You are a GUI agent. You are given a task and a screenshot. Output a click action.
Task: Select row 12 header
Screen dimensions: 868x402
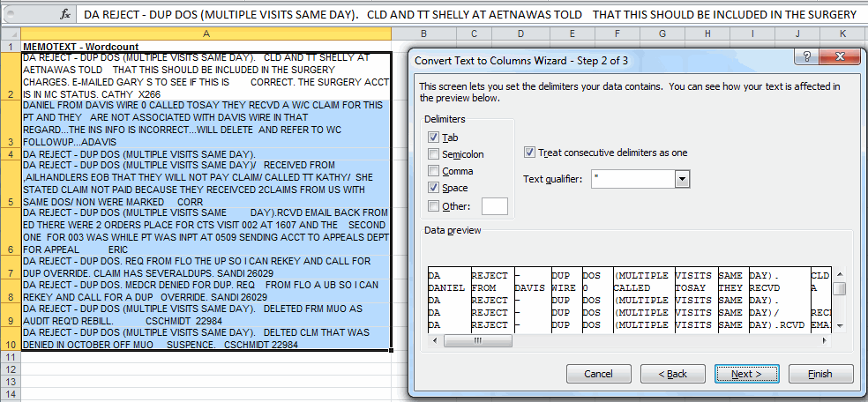pyautogui.click(x=11, y=369)
